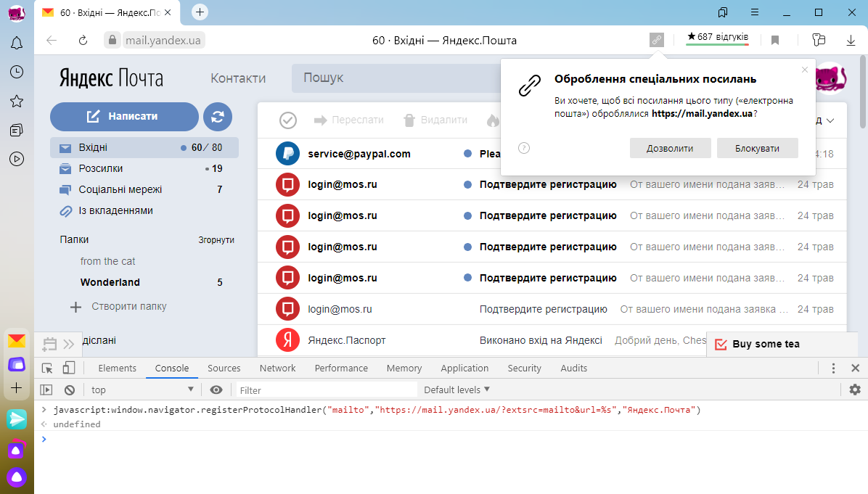Open the Вхідні inbox folder
The width and height of the screenshot is (868, 494).
144,148
